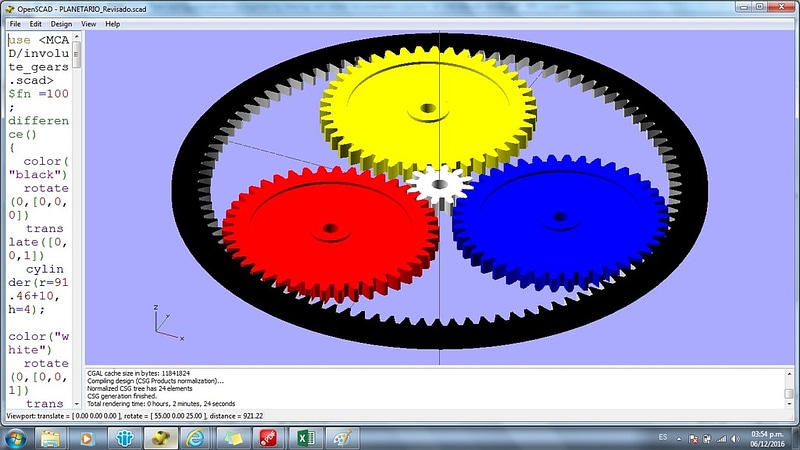Open Sticky Notes from the taskbar
800x450 pixels.
(x=233, y=439)
